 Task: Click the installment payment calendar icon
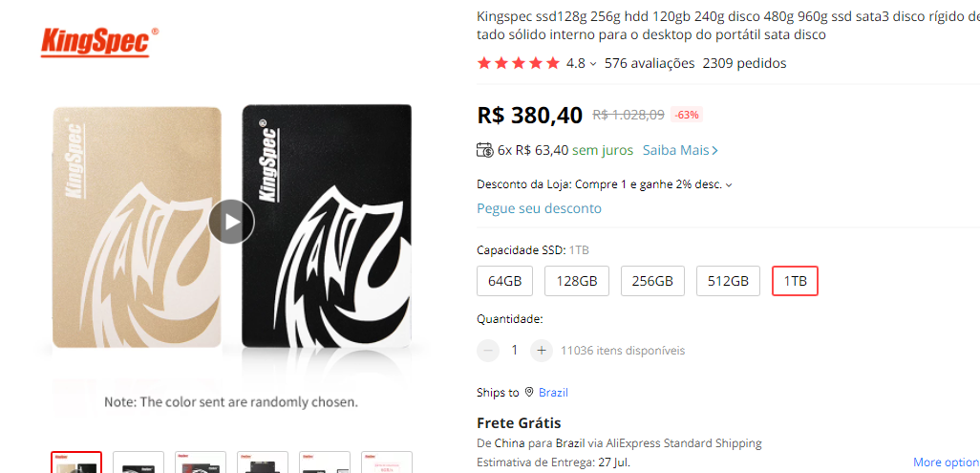(x=484, y=150)
